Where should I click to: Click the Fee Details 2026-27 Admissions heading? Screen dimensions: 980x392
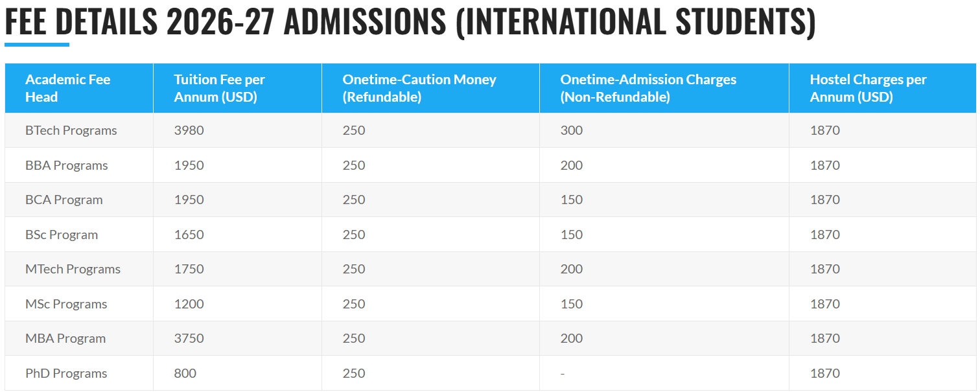[410, 22]
